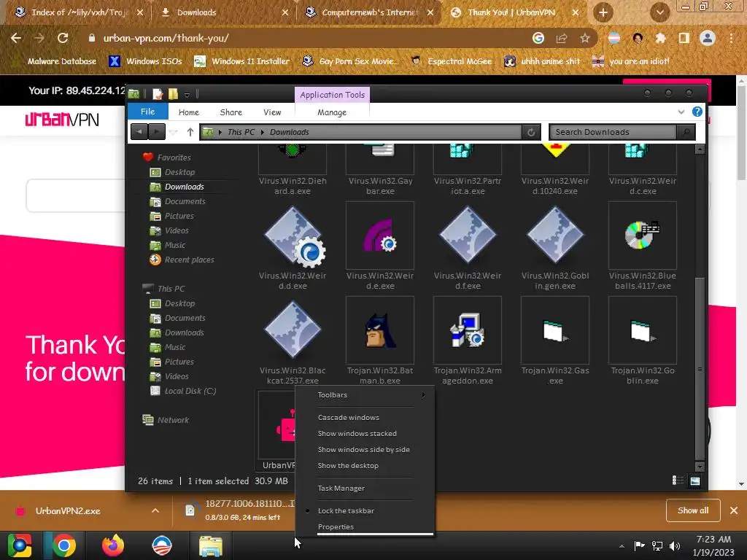Screen dimensions: 747x560
Task: Open Local Disk (C:) in sidebar
Action: point(190,391)
